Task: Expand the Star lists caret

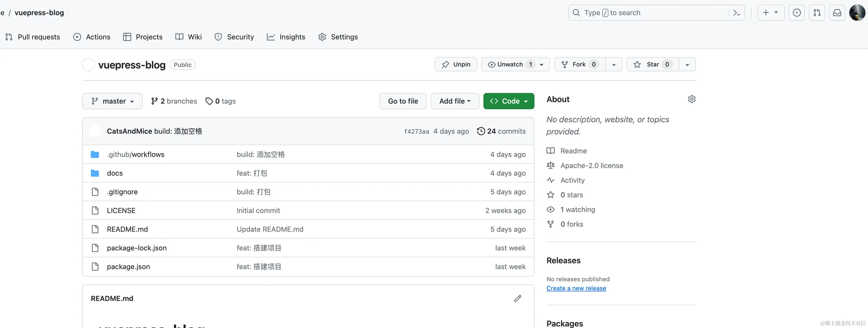Action: coord(687,64)
